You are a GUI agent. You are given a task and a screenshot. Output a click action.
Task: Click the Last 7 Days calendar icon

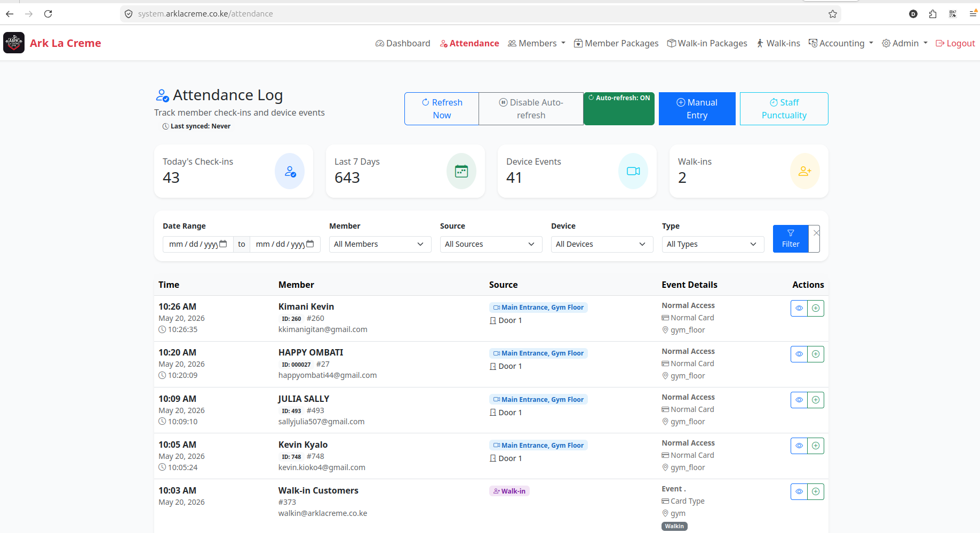tap(461, 171)
